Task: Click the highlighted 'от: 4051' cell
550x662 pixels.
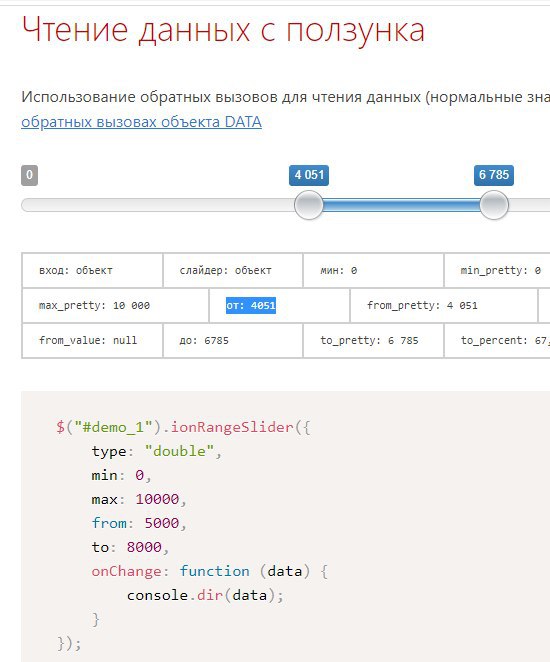Action: pos(279,305)
